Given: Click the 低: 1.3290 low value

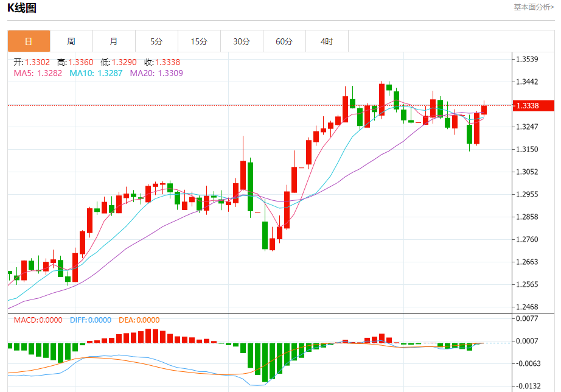Looking at the screenshot, I should pyautogui.click(x=119, y=62).
